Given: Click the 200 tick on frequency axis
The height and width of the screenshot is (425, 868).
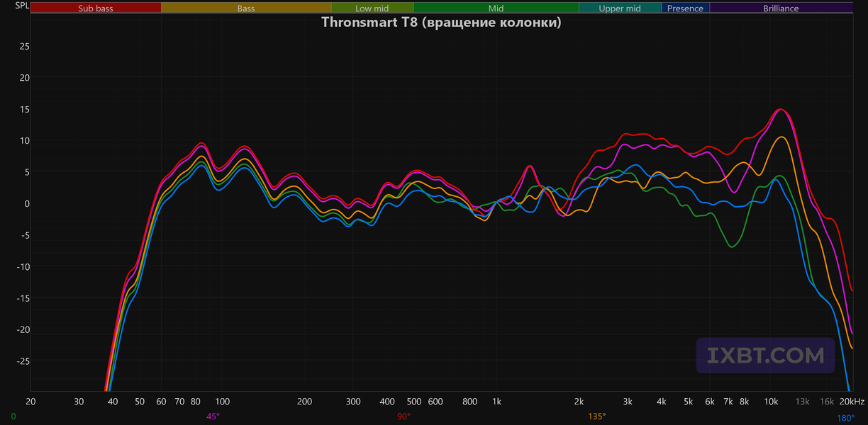Looking at the screenshot, I should [304, 402].
